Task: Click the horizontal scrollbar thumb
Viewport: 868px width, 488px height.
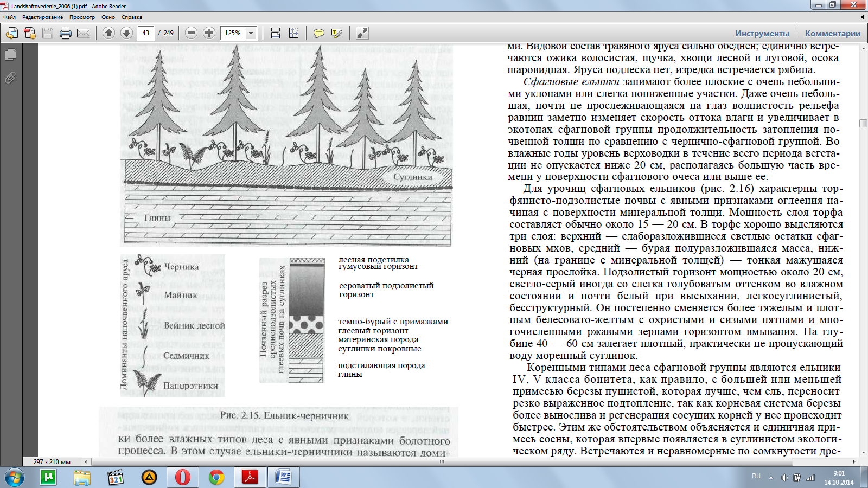Action: (x=442, y=462)
